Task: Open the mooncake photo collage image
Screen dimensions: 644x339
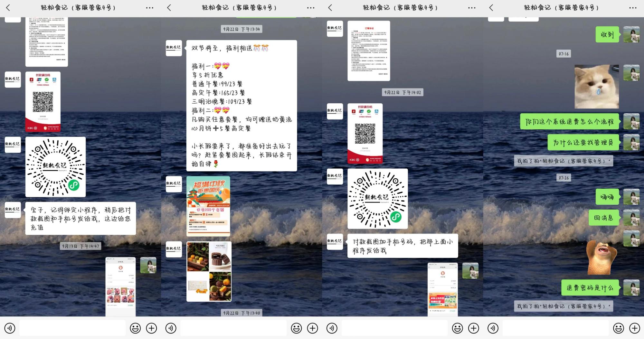Action: click(209, 271)
